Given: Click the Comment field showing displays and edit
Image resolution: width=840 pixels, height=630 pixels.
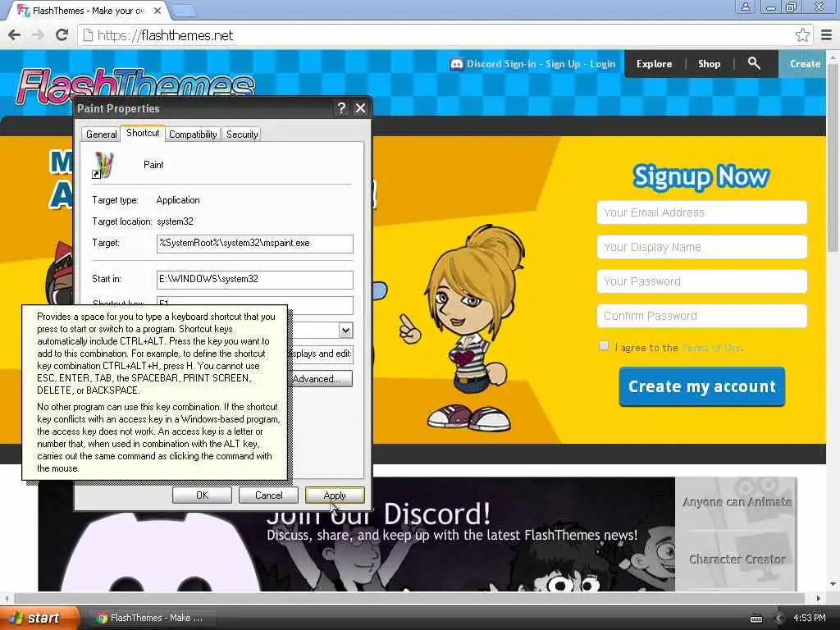Looking at the screenshot, I should [x=321, y=354].
